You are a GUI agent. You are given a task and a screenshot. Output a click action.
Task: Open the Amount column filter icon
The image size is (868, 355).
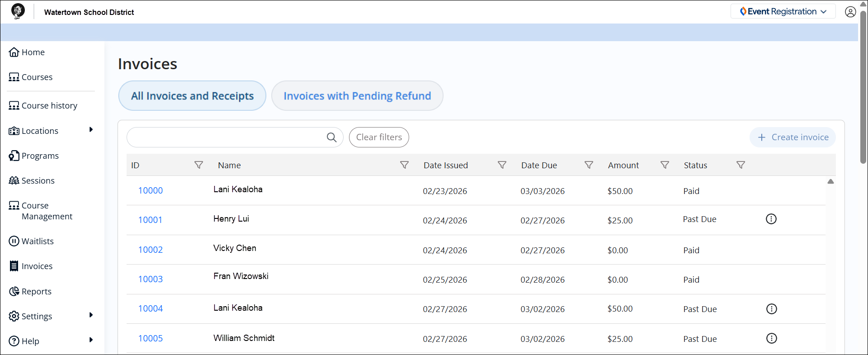click(x=665, y=165)
